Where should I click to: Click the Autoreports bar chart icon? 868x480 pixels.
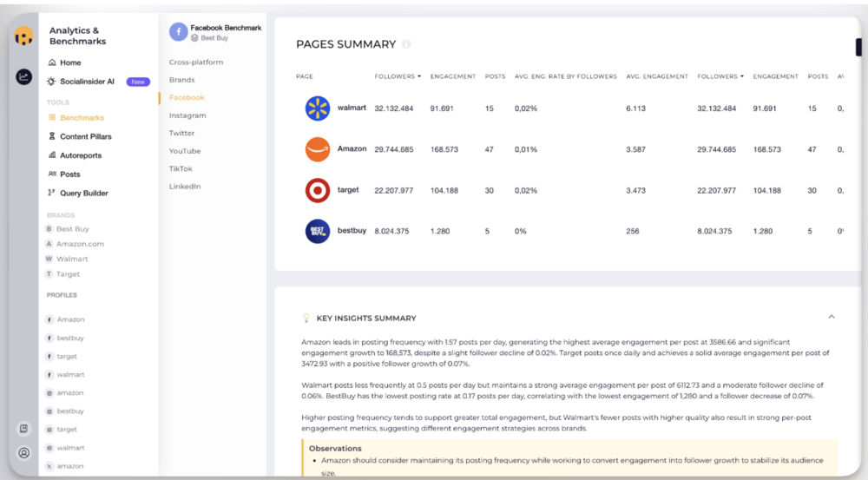point(52,155)
